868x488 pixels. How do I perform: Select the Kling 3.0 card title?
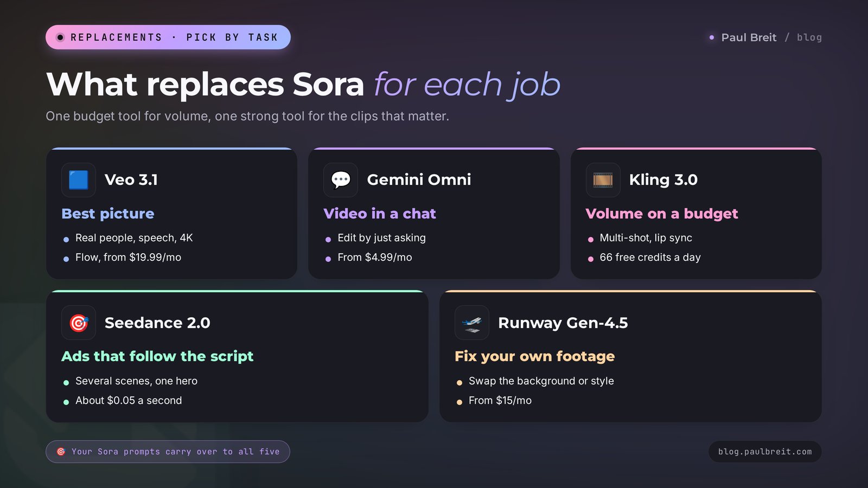click(x=663, y=180)
